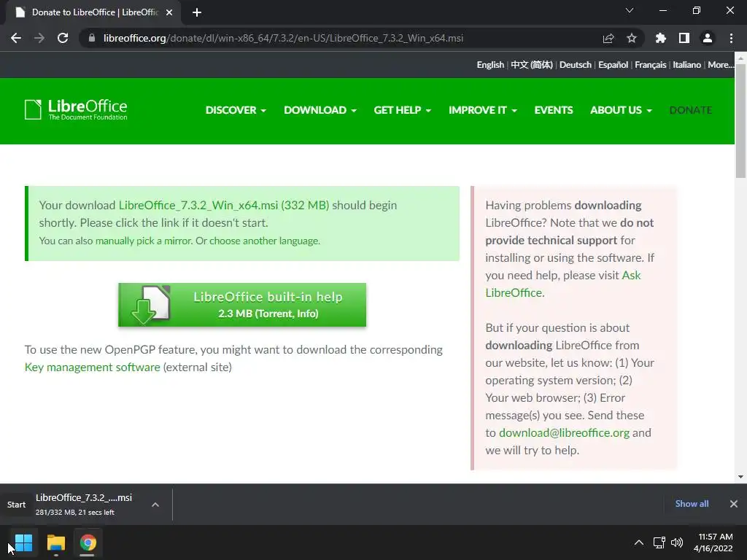Screen dimensions: 747x560
Task: Show more languages
Action: pyautogui.click(x=720, y=65)
